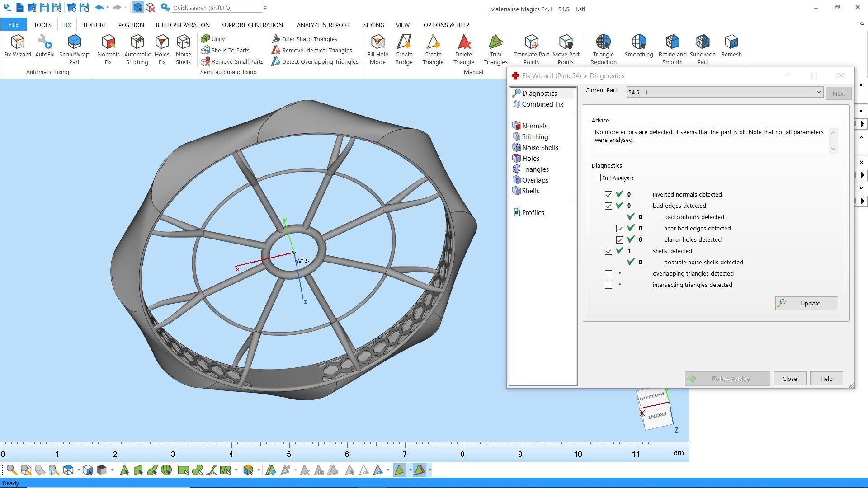Open Refine and Smooth tool
Screen dimensions: 868x488
pyautogui.click(x=672, y=50)
